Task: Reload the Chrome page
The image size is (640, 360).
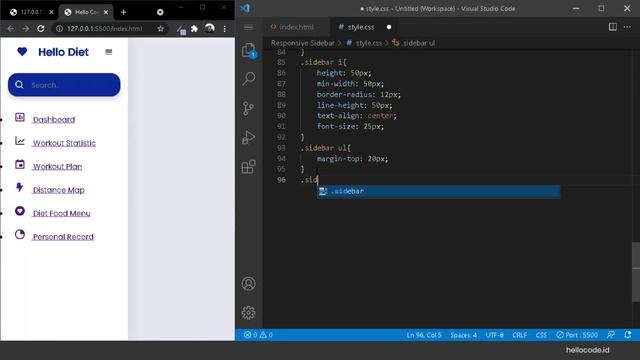Action: [41, 29]
